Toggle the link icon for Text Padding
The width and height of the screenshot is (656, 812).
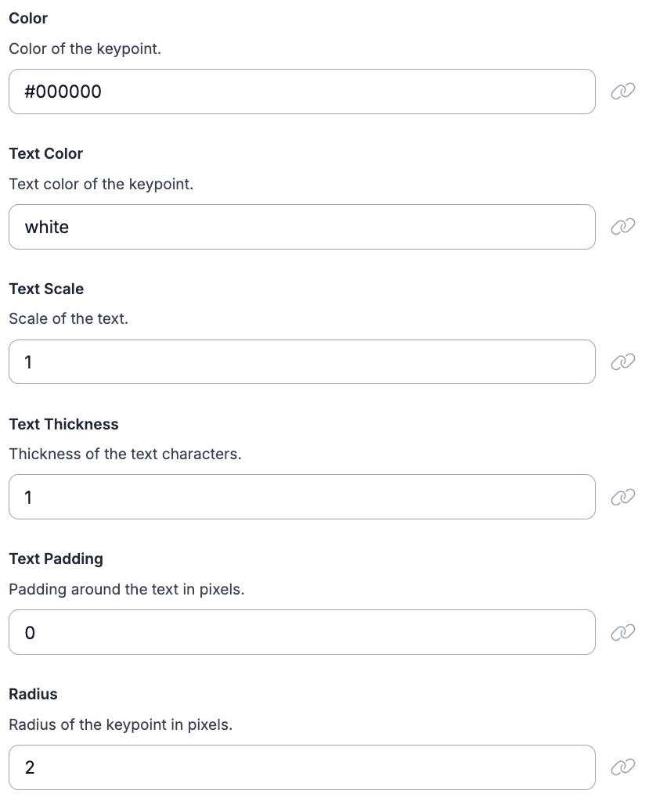[622, 632]
